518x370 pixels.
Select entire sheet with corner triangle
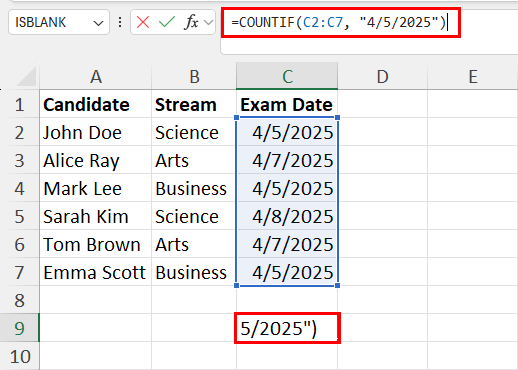click(27, 76)
